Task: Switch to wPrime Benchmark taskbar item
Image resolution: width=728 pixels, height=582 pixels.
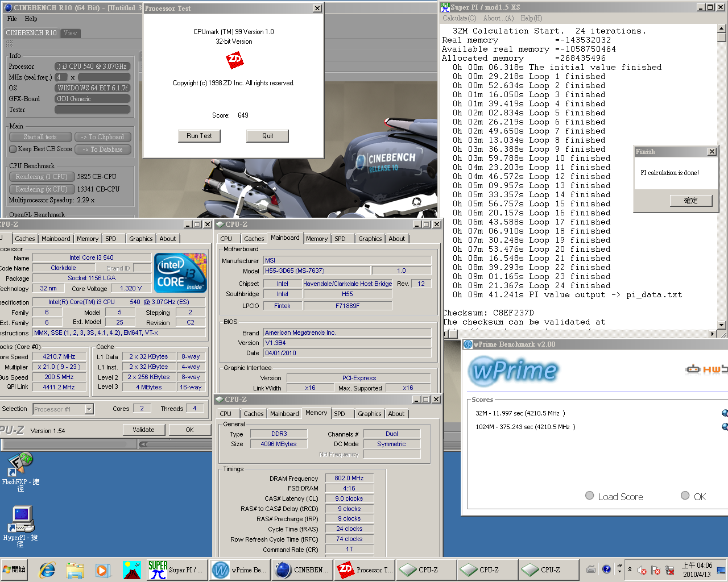Action: 239,569
